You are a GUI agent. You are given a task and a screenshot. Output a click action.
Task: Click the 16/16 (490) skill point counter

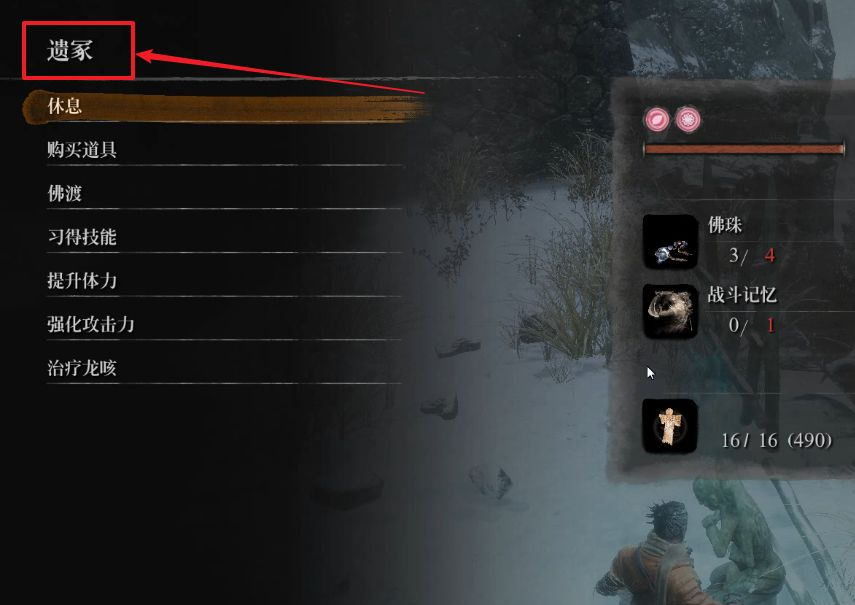tap(776, 440)
